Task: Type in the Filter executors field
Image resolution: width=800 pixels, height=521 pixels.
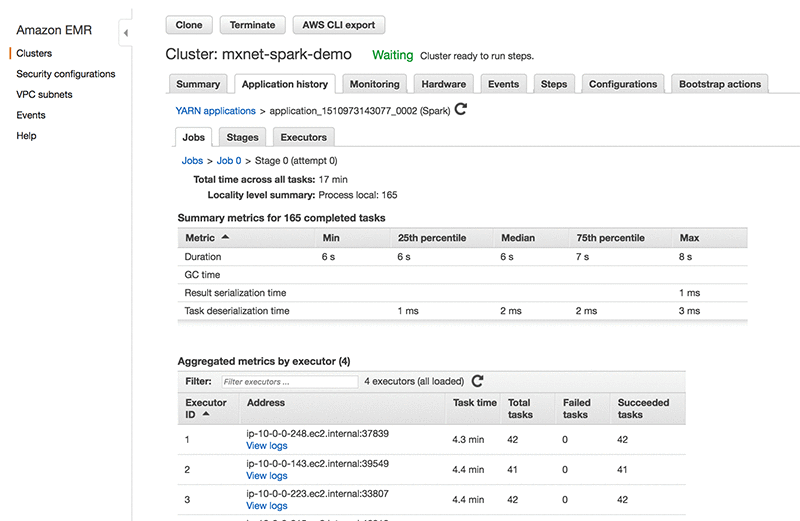Action: (289, 382)
